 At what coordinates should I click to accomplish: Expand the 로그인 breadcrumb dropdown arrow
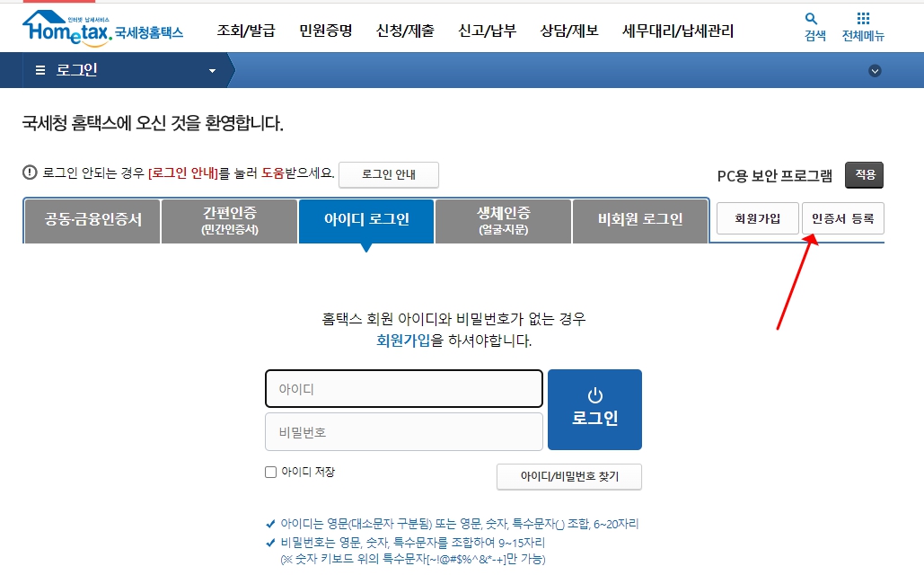212,71
